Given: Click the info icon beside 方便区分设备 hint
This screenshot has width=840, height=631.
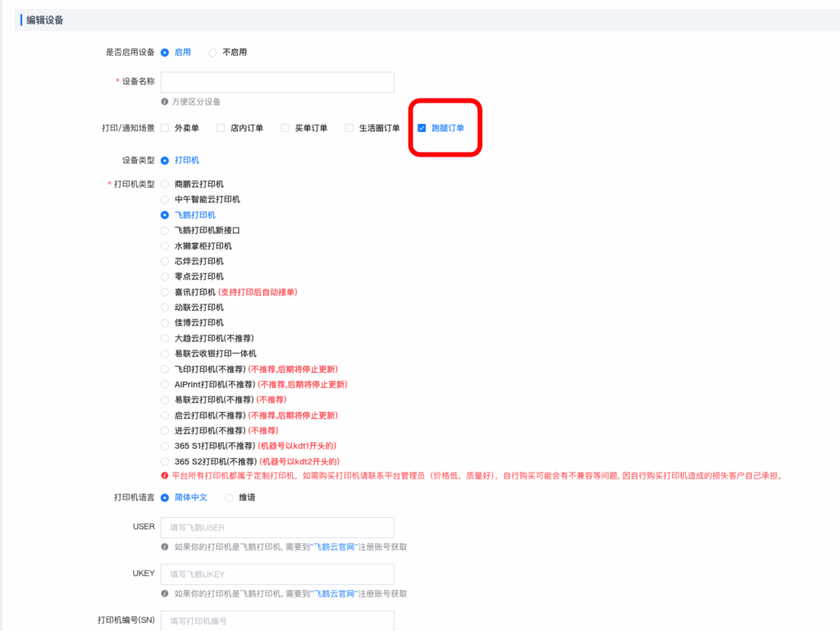Looking at the screenshot, I should (x=163, y=102).
